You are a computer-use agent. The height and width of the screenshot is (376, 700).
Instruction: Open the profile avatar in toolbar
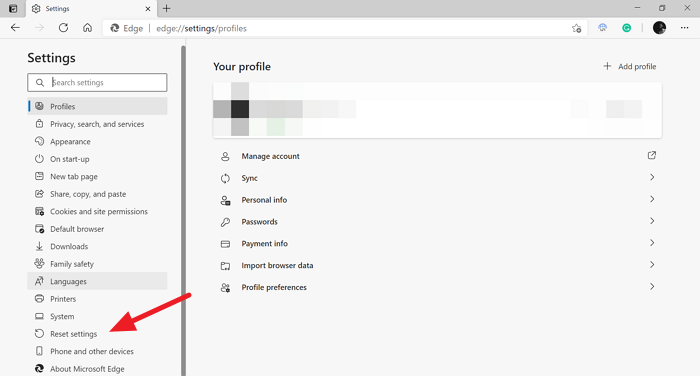coord(659,28)
